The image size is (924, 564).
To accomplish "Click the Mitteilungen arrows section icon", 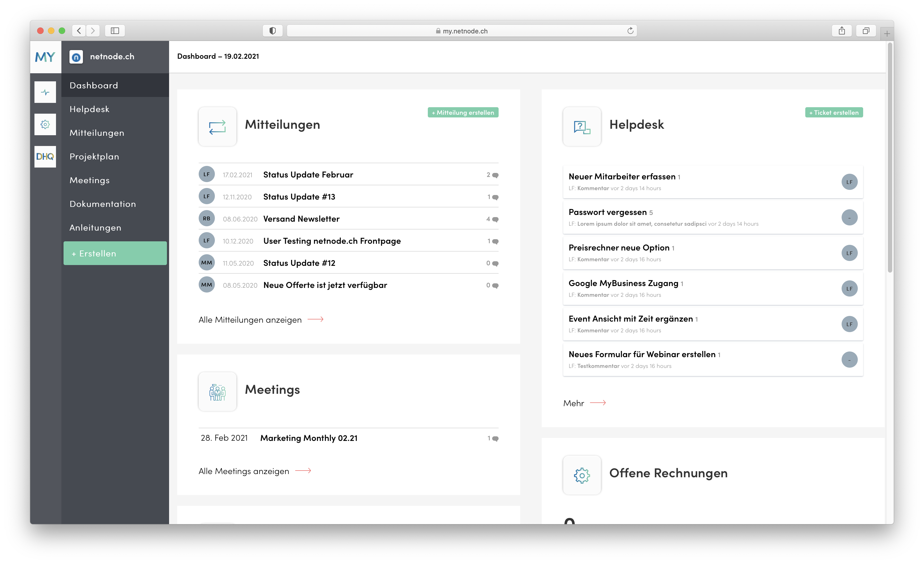I will 218,127.
